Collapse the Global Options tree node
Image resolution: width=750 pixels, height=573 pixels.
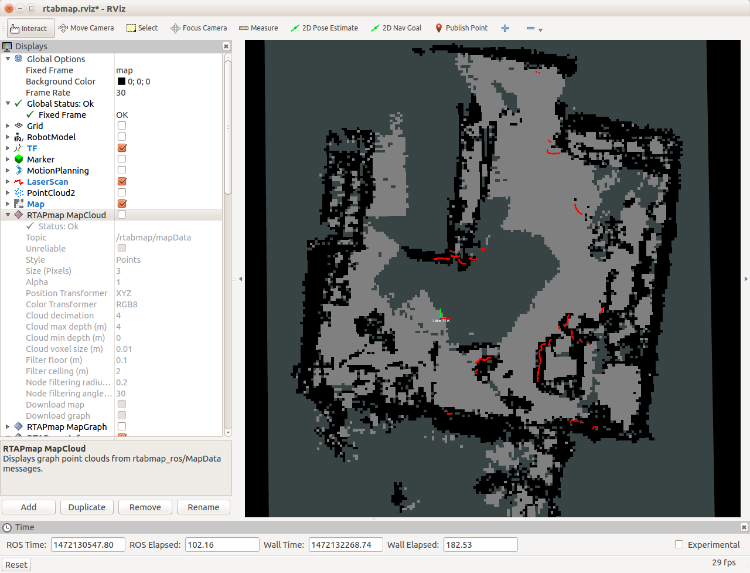[7, 59]
